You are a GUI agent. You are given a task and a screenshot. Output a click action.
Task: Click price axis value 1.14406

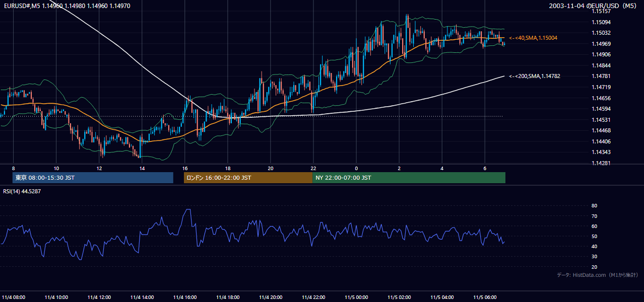tap(601, 141)
